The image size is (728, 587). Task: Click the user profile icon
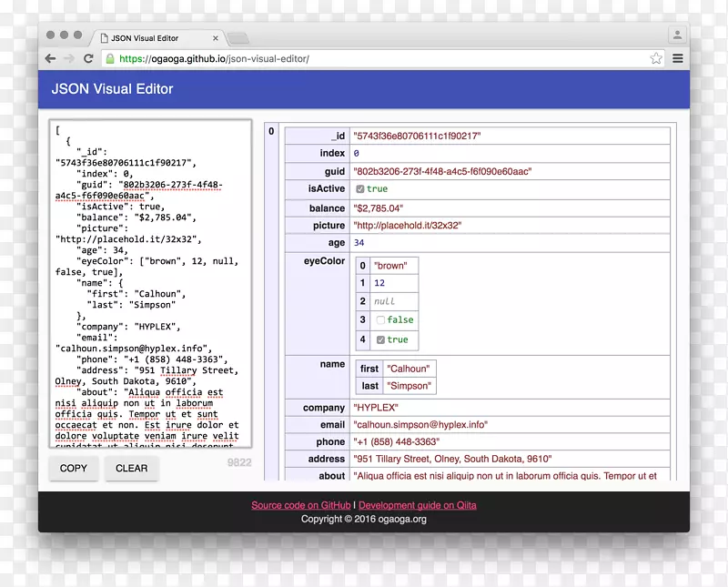(x=676, y=36)
